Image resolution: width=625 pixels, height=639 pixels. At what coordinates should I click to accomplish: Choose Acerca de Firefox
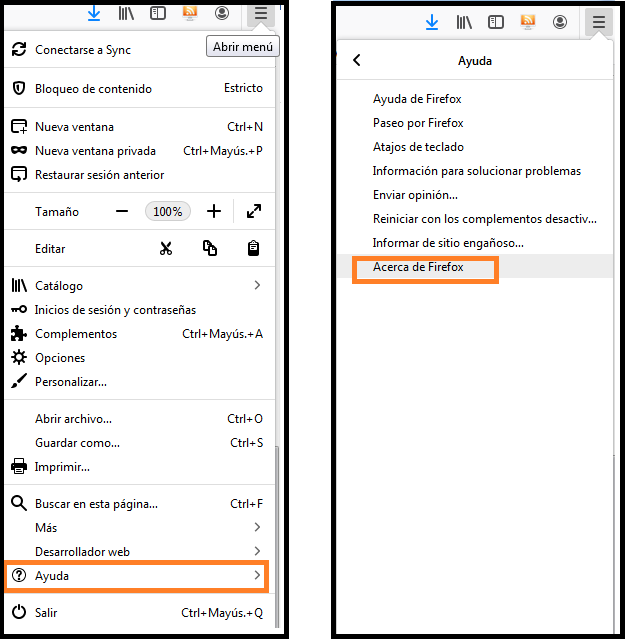418,267
